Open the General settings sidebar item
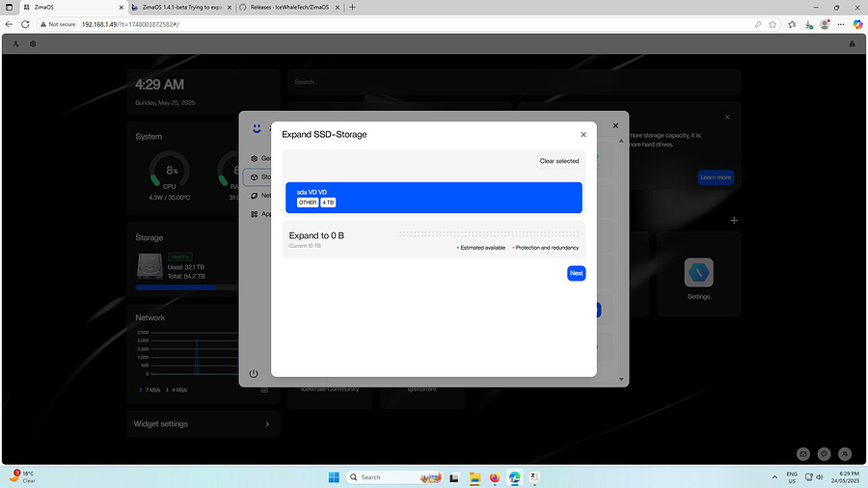868x488 pixels. tap(260, 158)
